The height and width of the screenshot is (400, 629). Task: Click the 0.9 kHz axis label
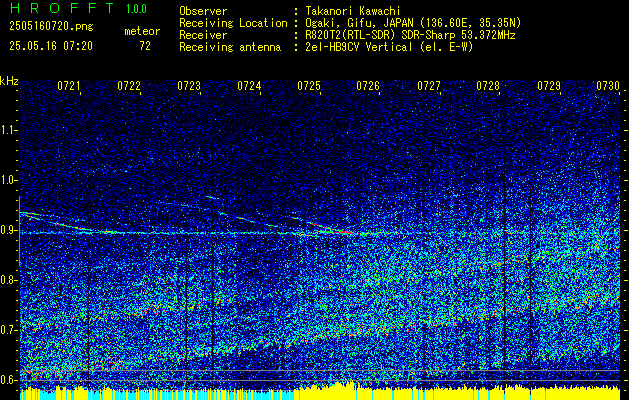point(9,230)
